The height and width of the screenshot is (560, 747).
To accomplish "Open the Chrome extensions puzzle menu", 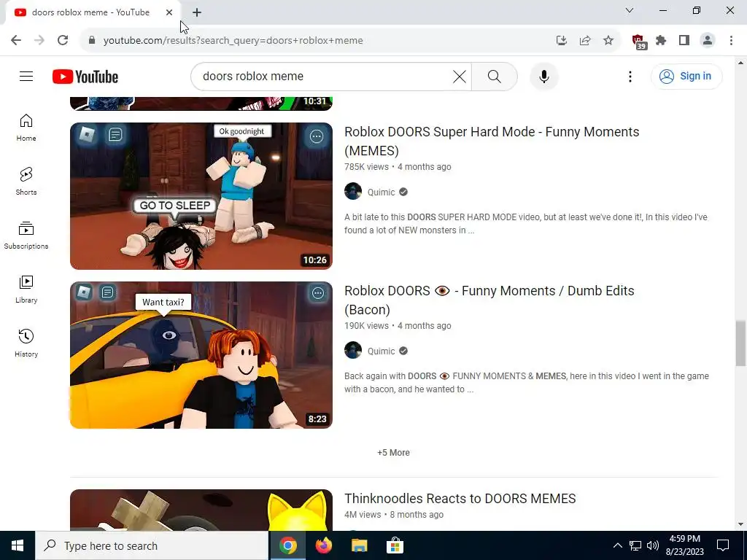I will point(661,40).
